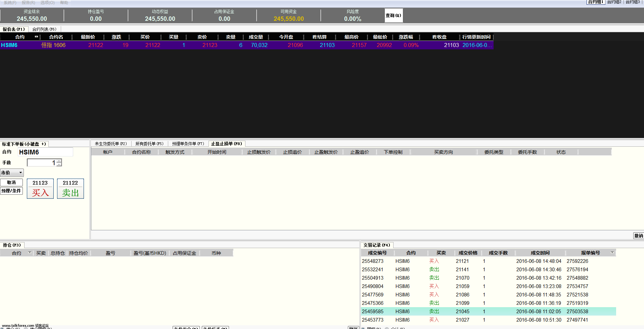The width and height of the screenshot is (644, 329).
Task: Switch to 合约组1 tab
Action: click(596, 2)
